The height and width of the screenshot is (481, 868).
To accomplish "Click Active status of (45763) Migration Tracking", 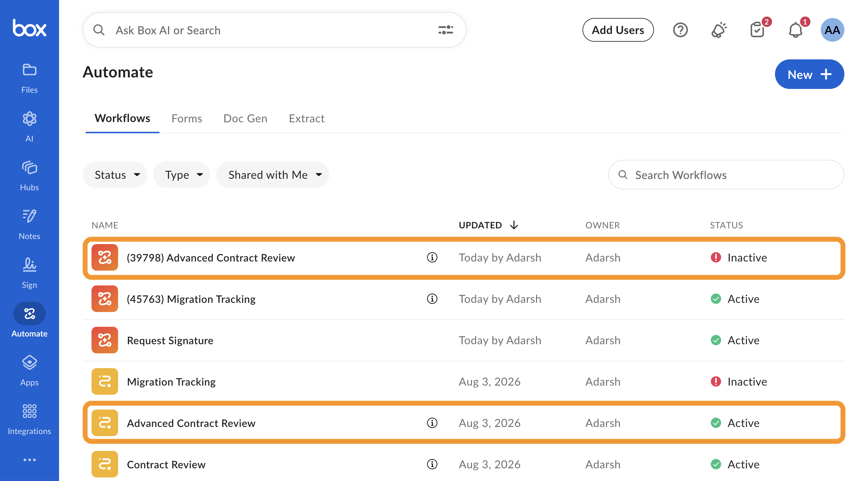I will tap(735, 299).
